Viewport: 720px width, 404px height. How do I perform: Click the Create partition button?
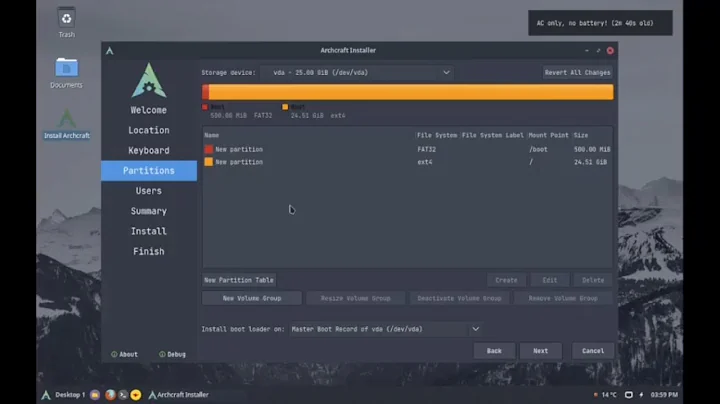coord(506,280)
